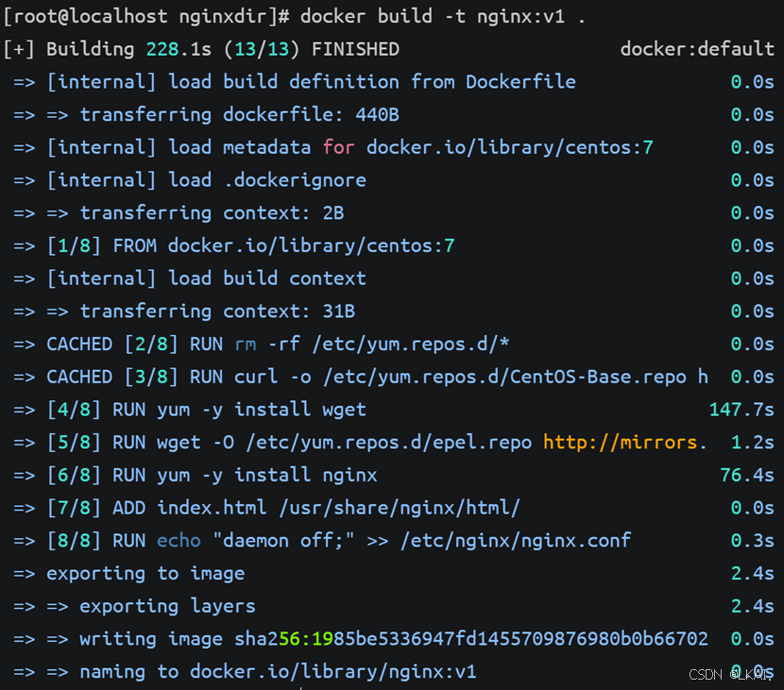
Task: Select the Building 228.1s FINISHED line
Action: click(x=201, y=49)
